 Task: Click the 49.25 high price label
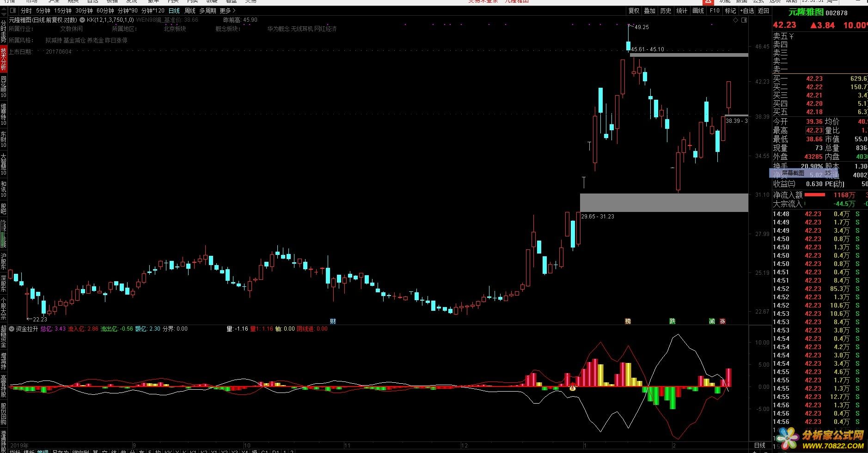642,27
